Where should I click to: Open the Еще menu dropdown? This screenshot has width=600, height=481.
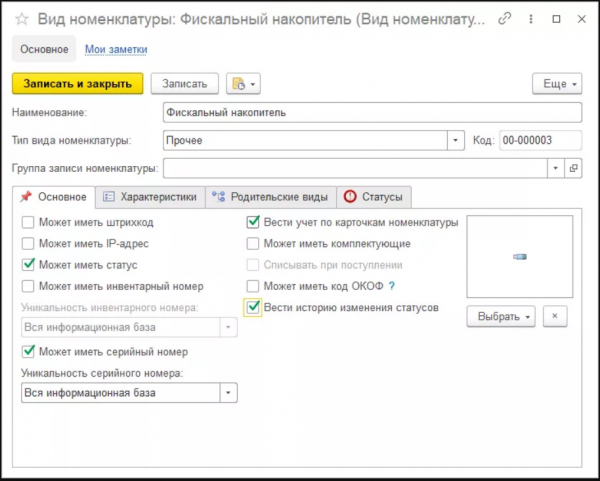[x=557, y=84]
